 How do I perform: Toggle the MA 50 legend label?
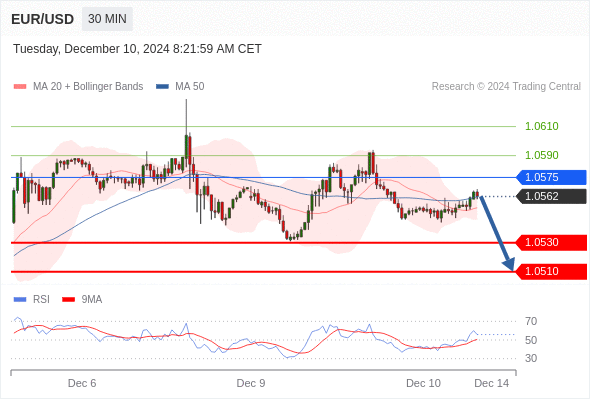coord(190,87)
